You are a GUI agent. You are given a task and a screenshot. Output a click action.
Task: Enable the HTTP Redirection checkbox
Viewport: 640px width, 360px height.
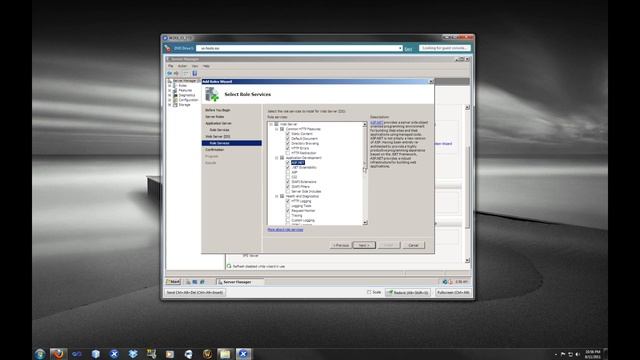pos(288,153)
